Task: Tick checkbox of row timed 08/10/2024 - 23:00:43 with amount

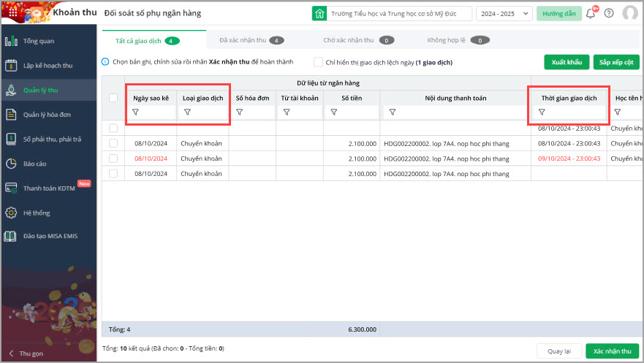Action: point(113,143)
